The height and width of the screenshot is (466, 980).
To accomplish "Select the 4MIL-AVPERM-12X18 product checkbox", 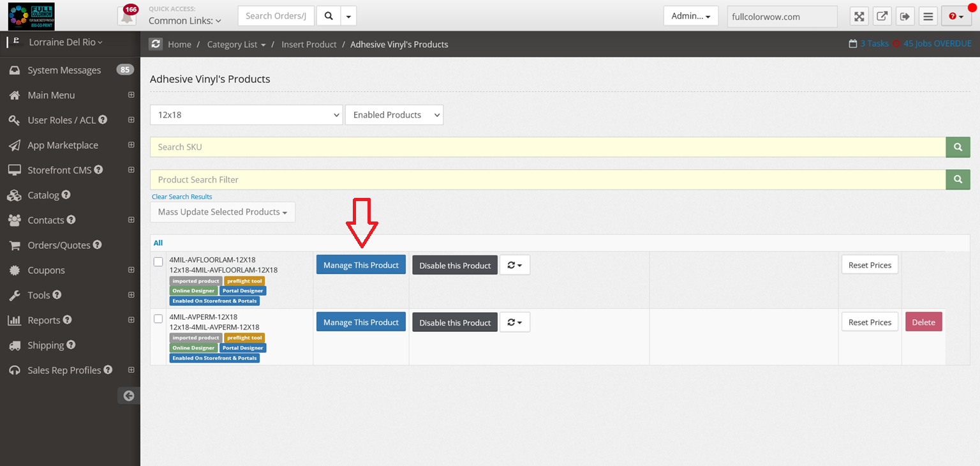I will (x=158, y=319).
